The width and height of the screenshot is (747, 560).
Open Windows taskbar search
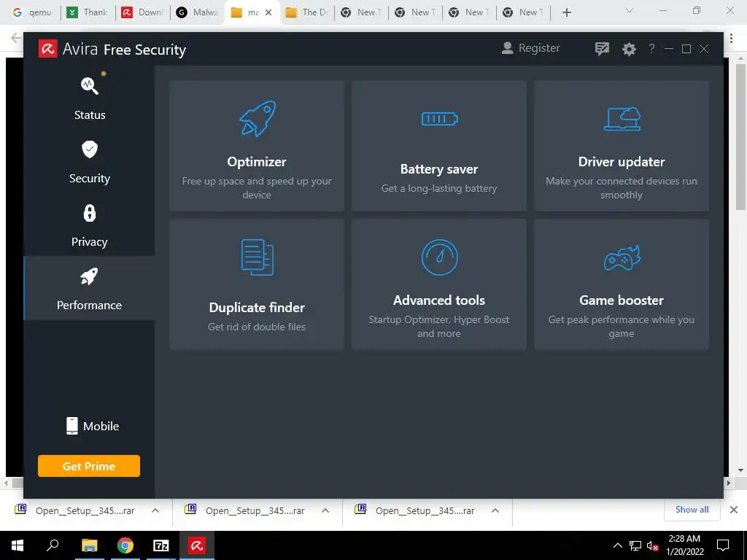pos(53,545)
